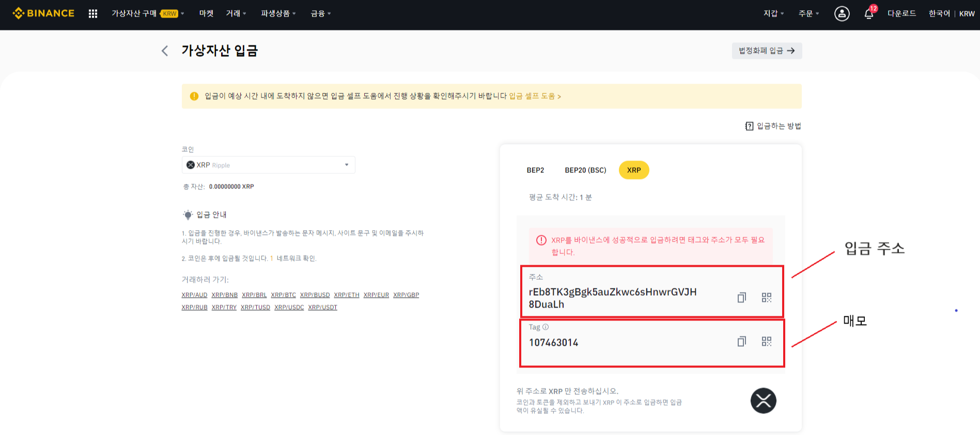
Task: Expand the 지갑 wallet dropdown
Action: pos(774,13)
